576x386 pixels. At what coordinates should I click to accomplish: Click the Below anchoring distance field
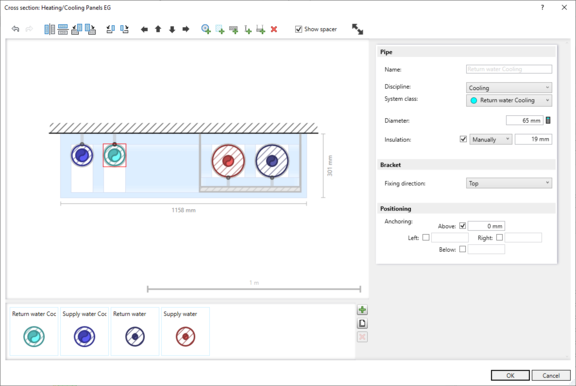pyautogui.click(x=486, y=249)
